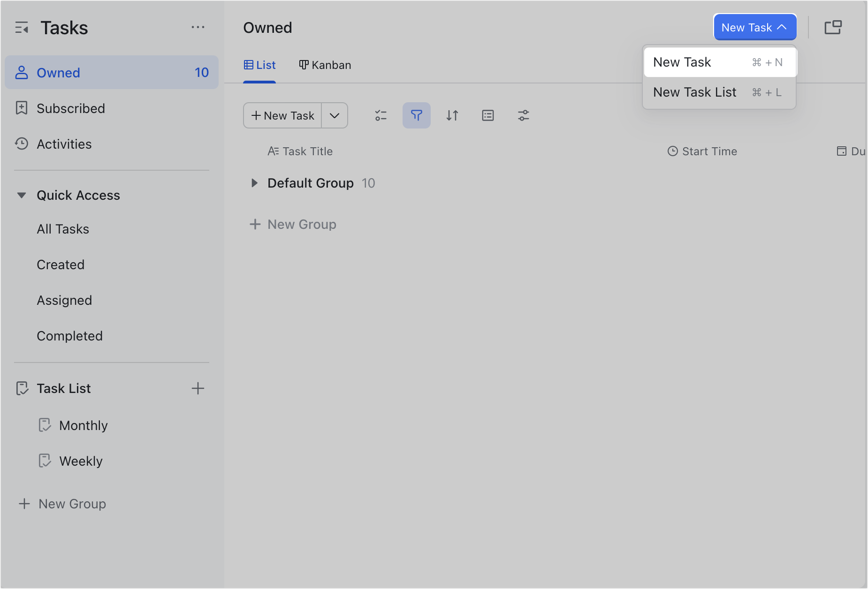The image size is (868, 589).
Task: Open the Tasks panel options ellipsis
Action: click(198, 27)
